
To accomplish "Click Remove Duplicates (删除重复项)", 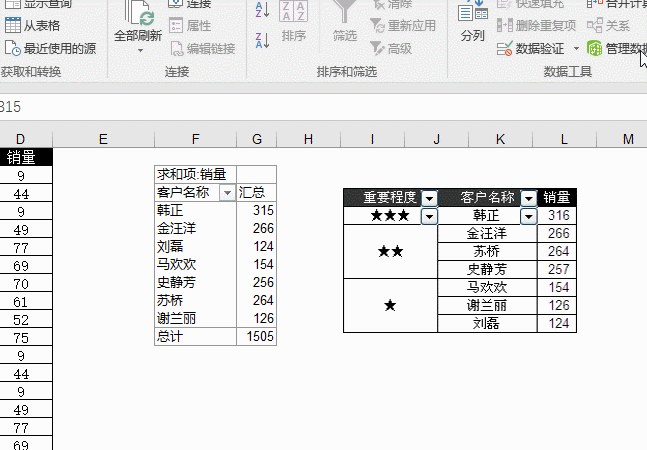I will click(x=539, y=26).
